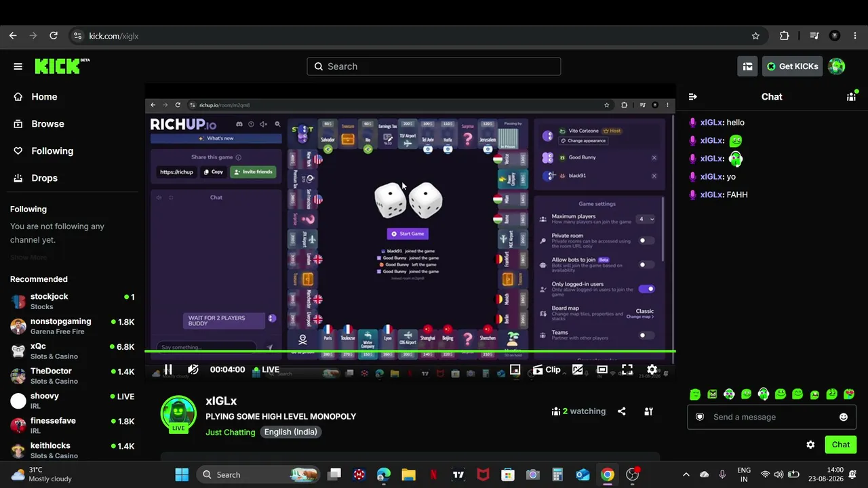Screen dimensions: 868x488
Task: Launch Netflix from the taskbar
Action: click(433, 474)
